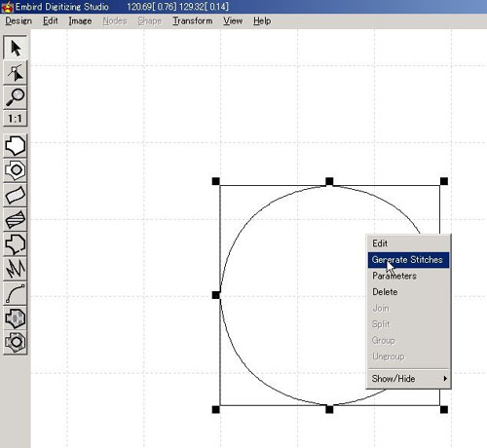Select the striped column stitch tool
487x448 pixels.
[16, 219]
